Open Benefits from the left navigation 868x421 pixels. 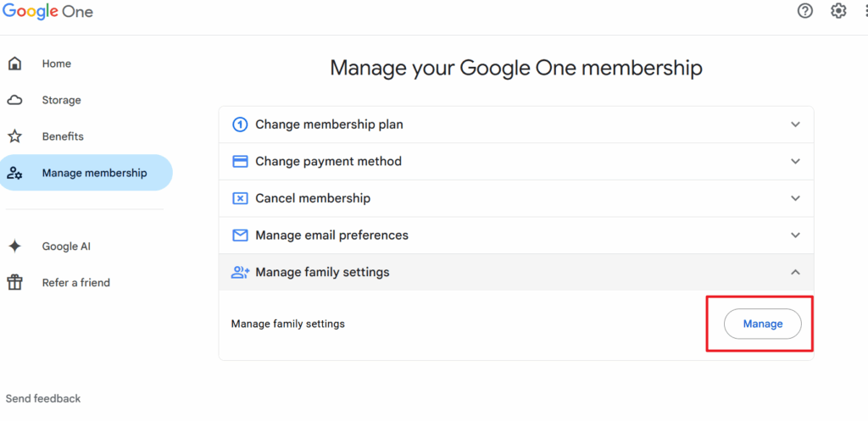(x=63, y=136)
